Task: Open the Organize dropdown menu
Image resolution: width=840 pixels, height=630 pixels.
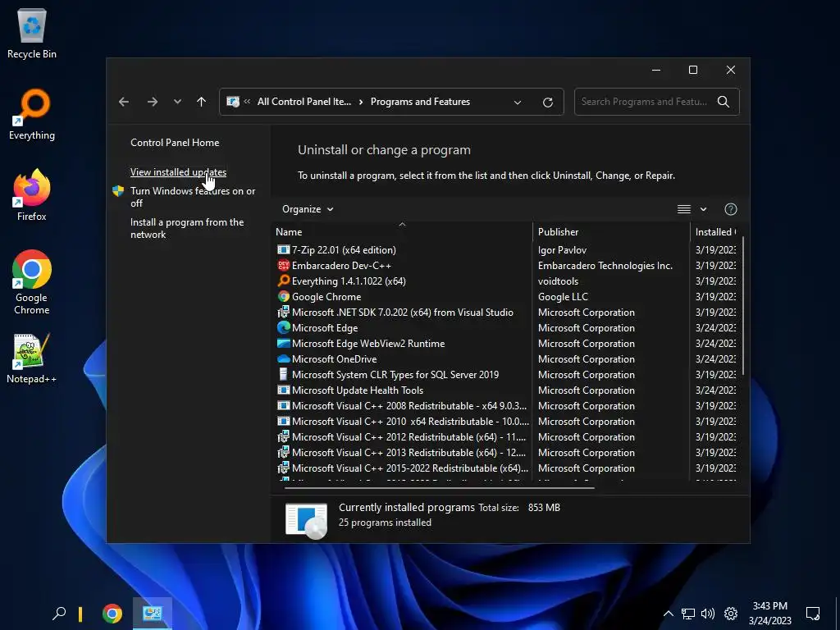Action: point(308,209)
